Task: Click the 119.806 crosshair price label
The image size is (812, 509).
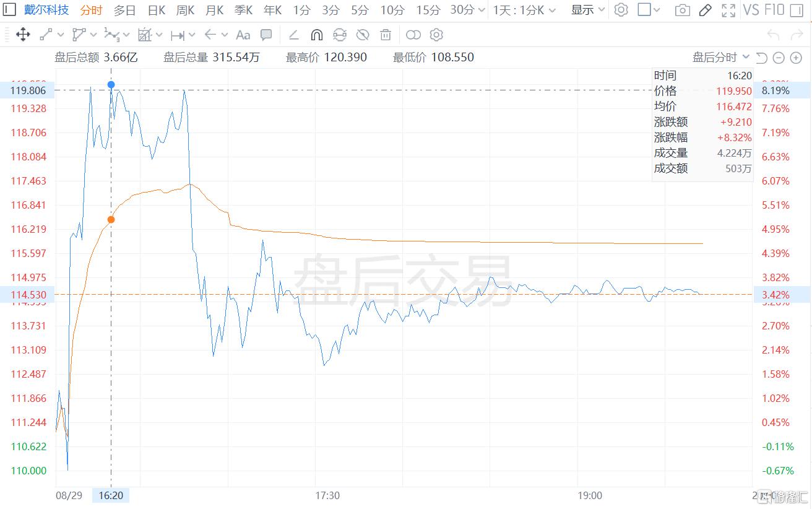Action: tap(27, 90)
